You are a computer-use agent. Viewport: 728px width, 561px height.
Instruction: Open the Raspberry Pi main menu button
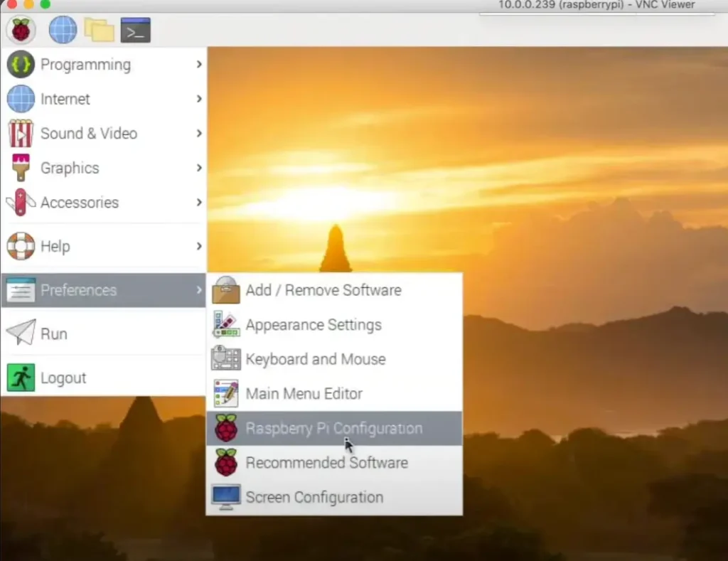coord(21,30)
